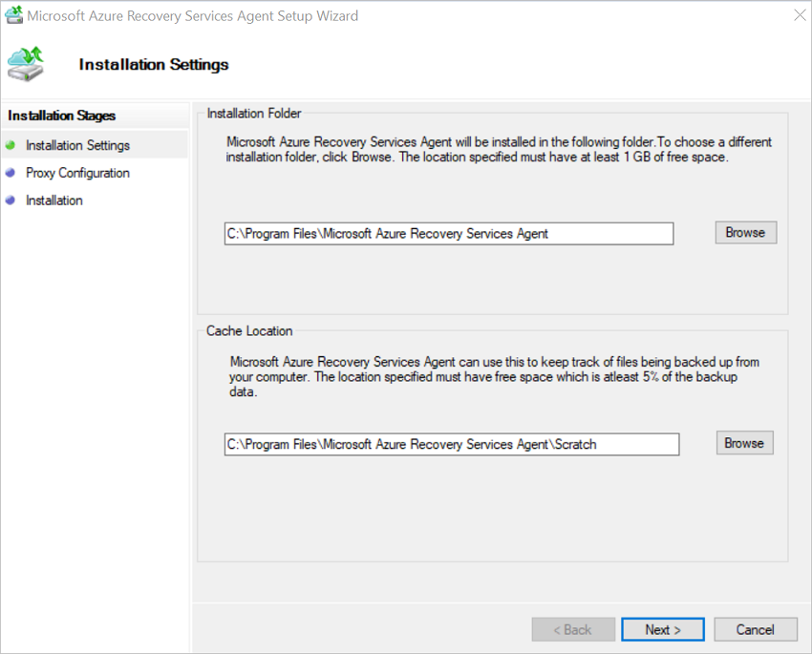
Task: Open Browse for the Cache Location
Action: tap(744, 442)
